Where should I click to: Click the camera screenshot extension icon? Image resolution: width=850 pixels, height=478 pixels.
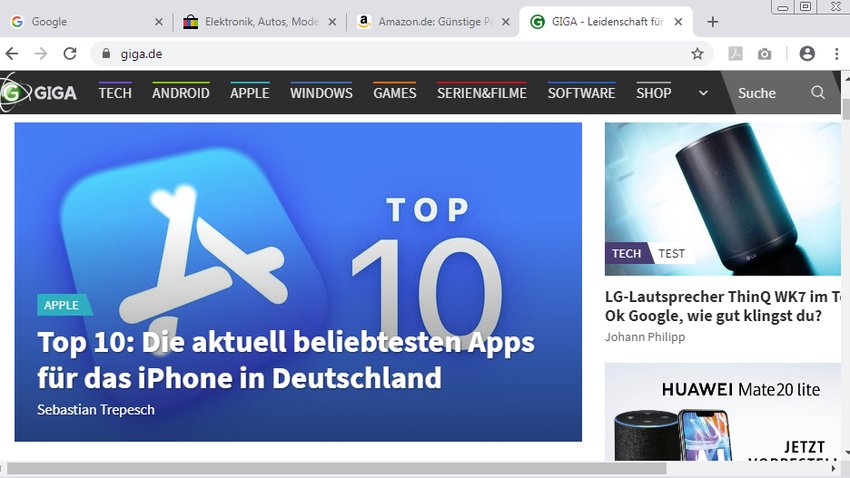pos(764,54)
